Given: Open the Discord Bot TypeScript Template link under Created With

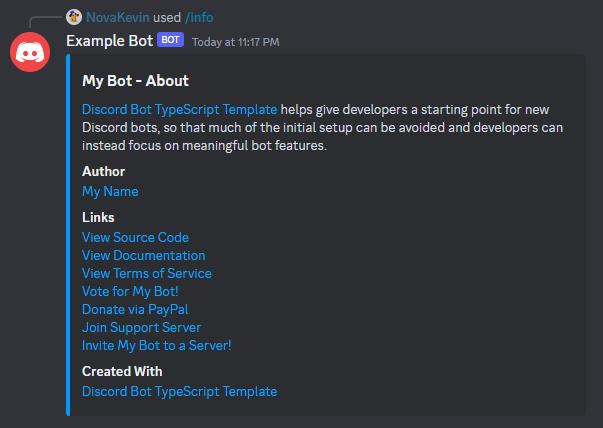Looking at the screenshot, I should click(179, 391).
